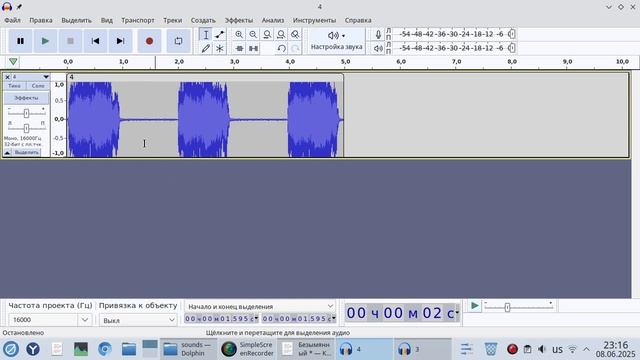Open the Справка menu
The height and width of the screenshot is (360, 640).
point(358,20)
